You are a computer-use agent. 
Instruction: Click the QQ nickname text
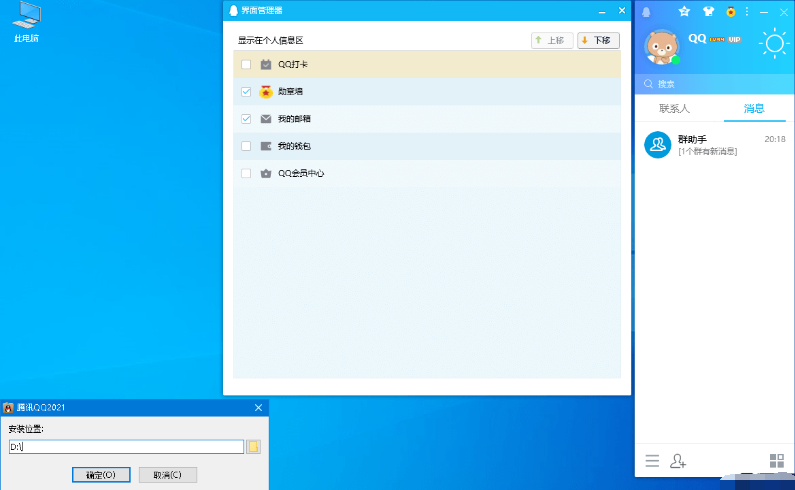coord(697,39)
